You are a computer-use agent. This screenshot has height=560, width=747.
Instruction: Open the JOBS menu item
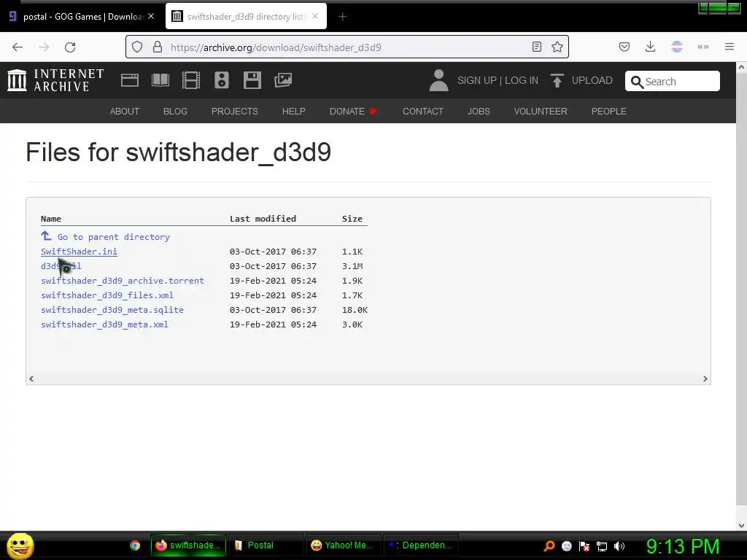point(479,111)
